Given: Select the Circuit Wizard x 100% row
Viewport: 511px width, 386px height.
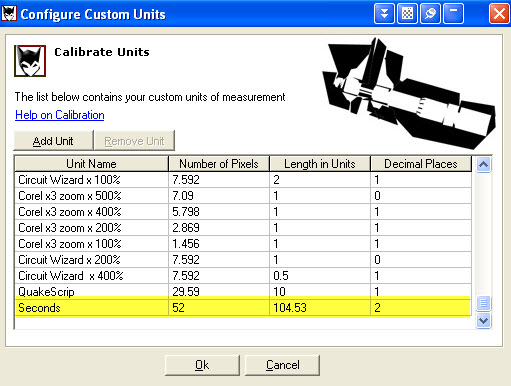Looking at the screenshot, I should pos(243,180).
